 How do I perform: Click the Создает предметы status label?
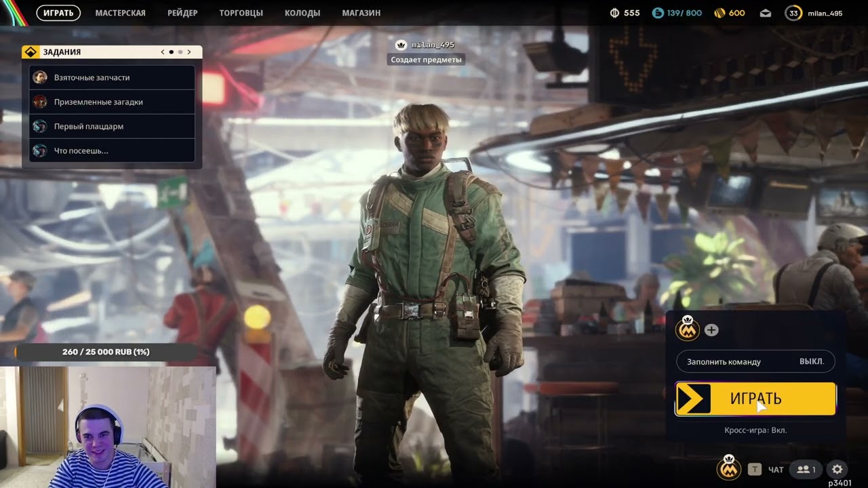coord(426,60)
